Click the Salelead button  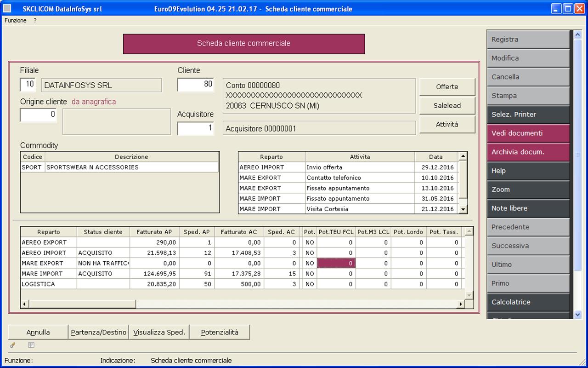click(447, 106)
